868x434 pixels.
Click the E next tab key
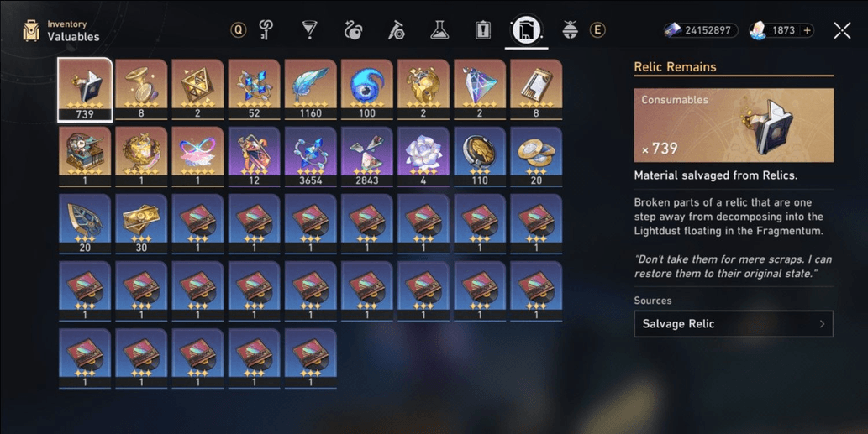(x=597, y=30)
